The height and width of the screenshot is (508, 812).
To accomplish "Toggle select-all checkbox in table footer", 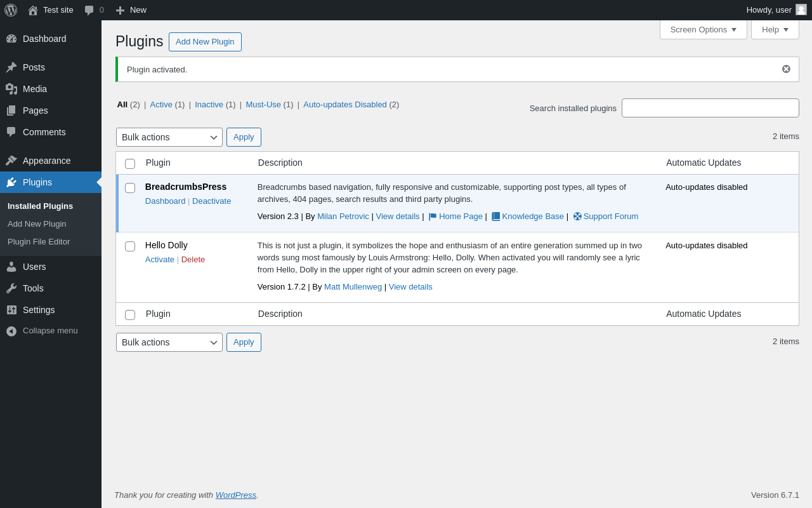I will (x=130, y=315).
